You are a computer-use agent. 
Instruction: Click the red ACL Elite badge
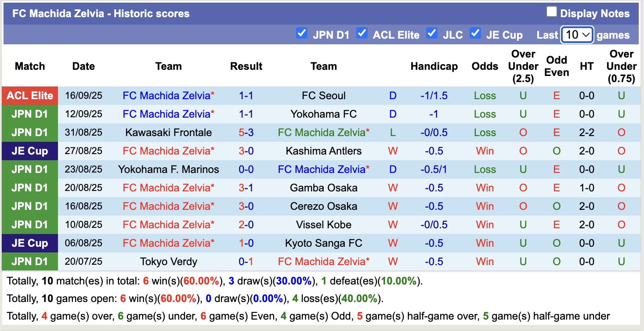coord(30,96)
